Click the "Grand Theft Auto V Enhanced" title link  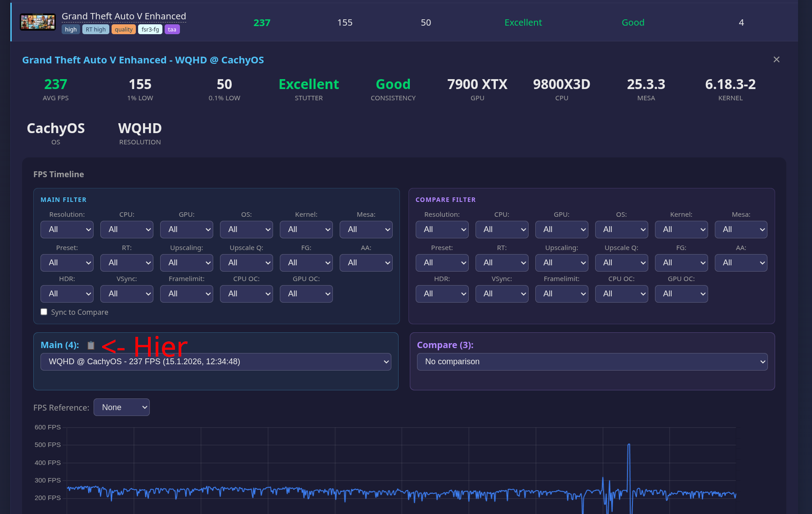[124, 16]
